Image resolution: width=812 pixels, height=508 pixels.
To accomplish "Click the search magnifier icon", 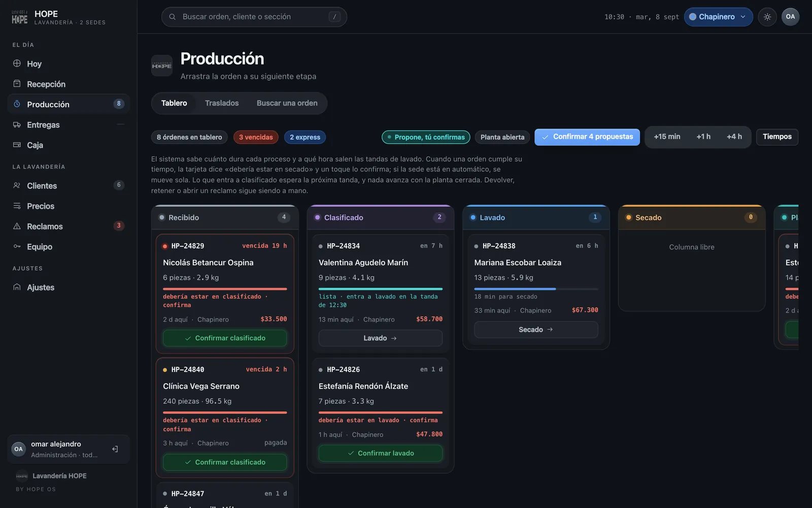I will (173, 17).
